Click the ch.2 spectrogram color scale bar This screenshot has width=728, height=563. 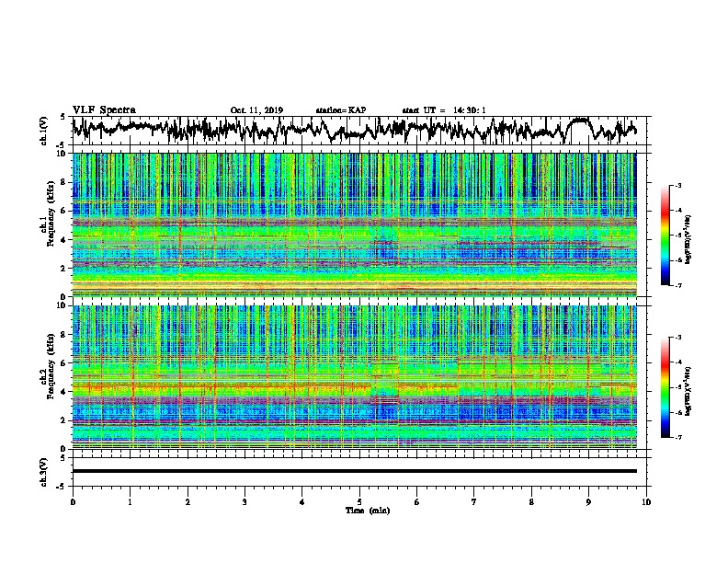(665, 387)
